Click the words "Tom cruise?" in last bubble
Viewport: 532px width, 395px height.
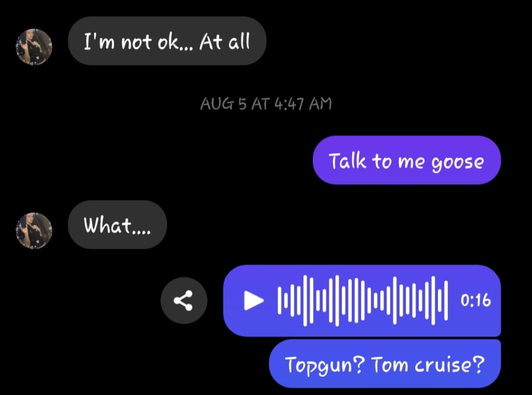tap(428, 364)
